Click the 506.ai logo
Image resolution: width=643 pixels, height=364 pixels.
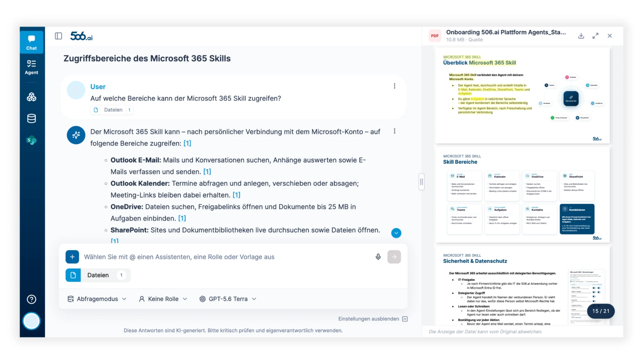click(x=81, y=36)
